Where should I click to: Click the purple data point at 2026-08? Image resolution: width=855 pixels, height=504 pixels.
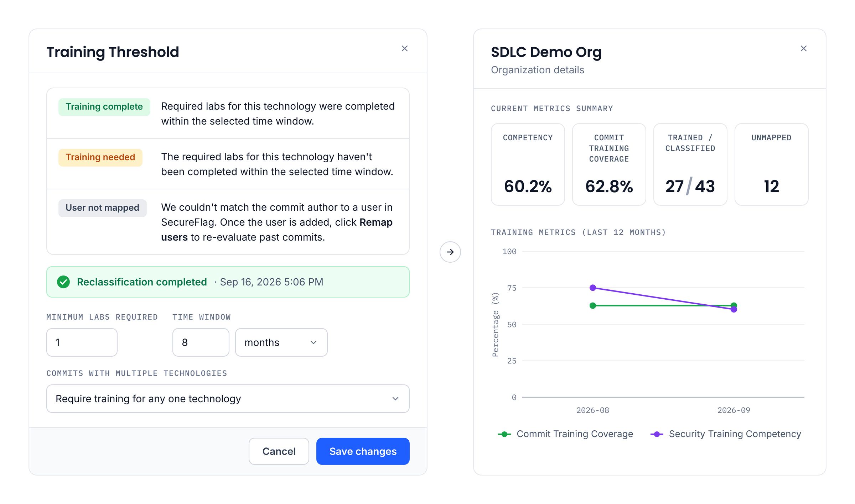tap(593, 288)
